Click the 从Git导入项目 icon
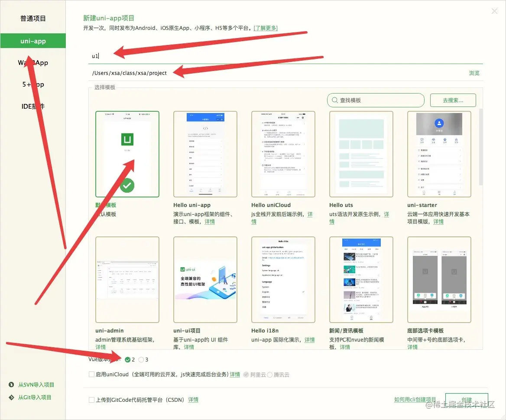This screenshot has width=506, height=420. pyautogui.click(x=11, y=397)
